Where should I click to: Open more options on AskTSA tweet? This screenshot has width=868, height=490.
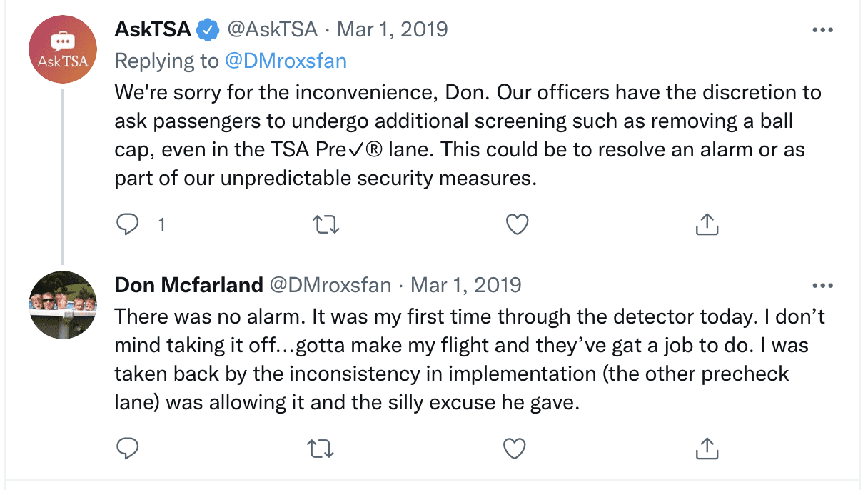(823, 30)
